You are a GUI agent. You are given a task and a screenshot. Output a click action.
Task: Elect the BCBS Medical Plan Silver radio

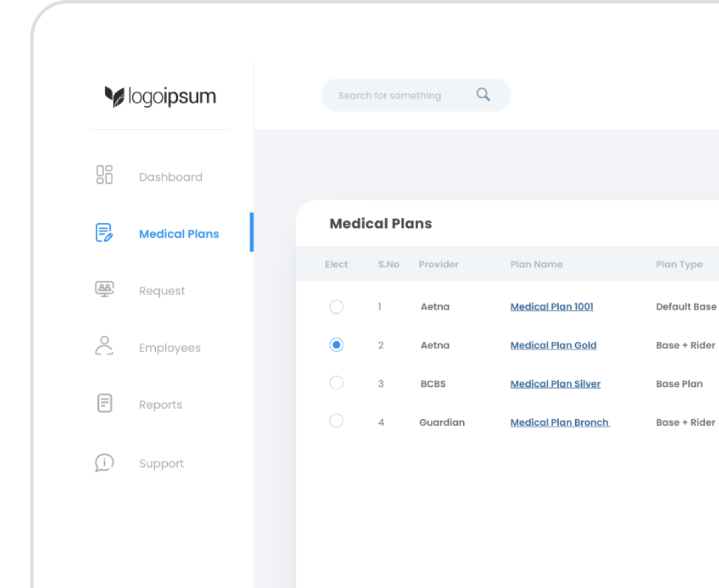pyautogui.click(x=337, y=383)
